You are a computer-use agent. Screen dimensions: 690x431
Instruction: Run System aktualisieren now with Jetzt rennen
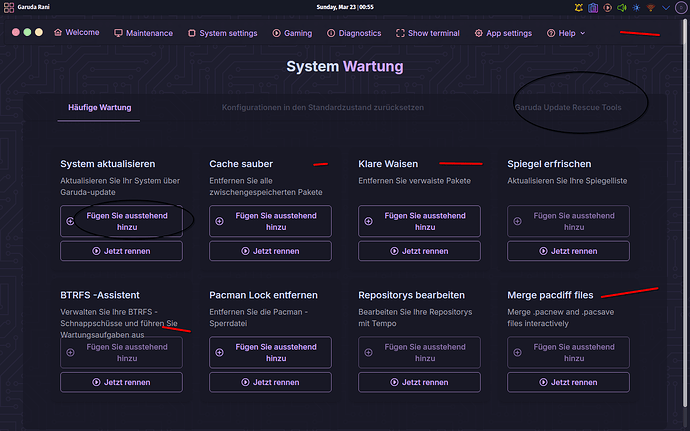(x=121, y=251)
